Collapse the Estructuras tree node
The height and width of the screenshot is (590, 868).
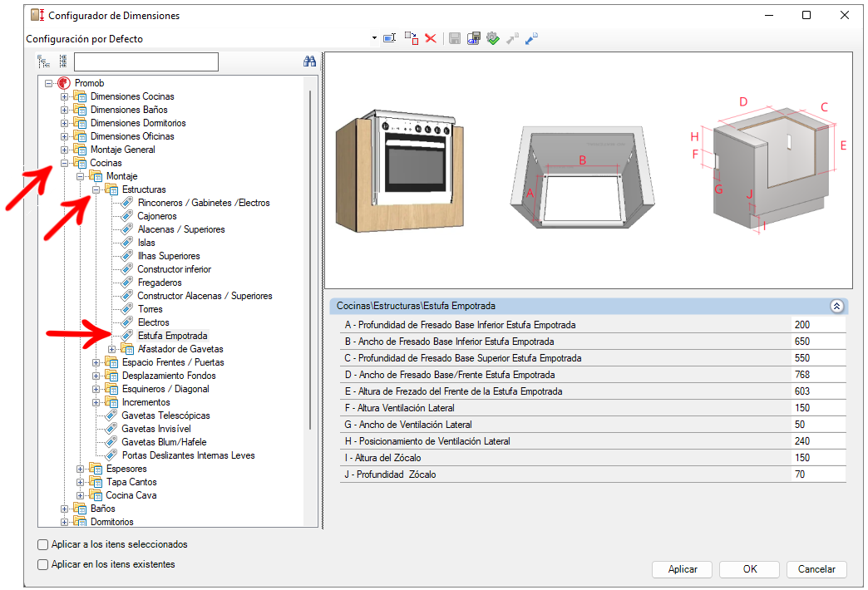[x=96, y=189]
